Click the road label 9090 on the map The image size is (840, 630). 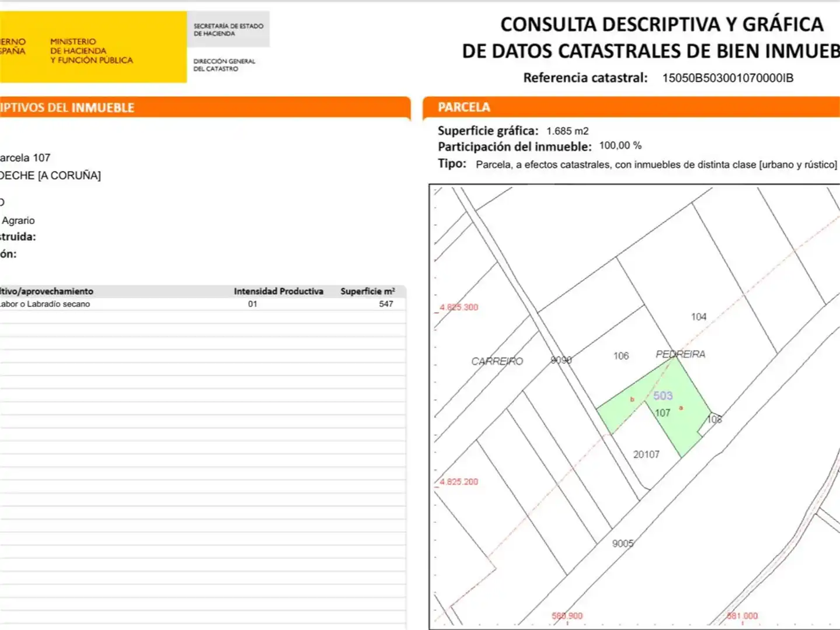561,360
